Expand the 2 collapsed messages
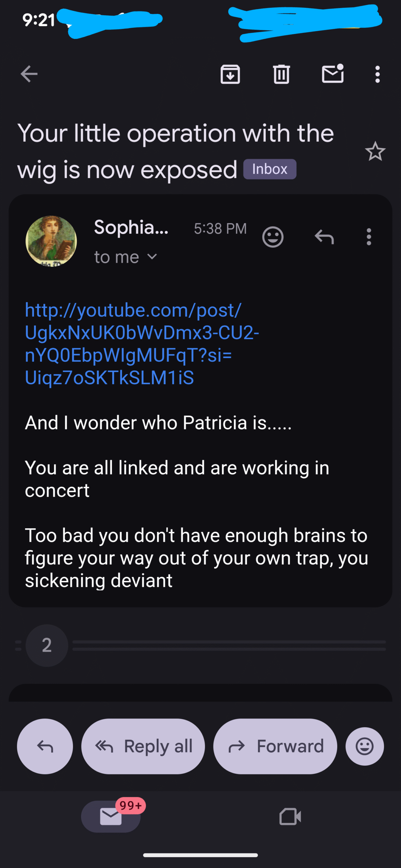The width and height of the screenshot is (401, 868). click(47, 645)
